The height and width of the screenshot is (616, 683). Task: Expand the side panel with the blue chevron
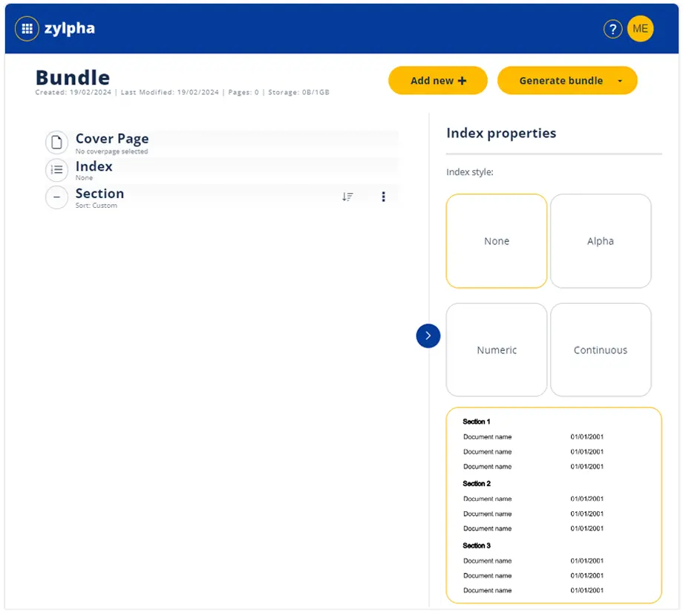coord(428,335)
